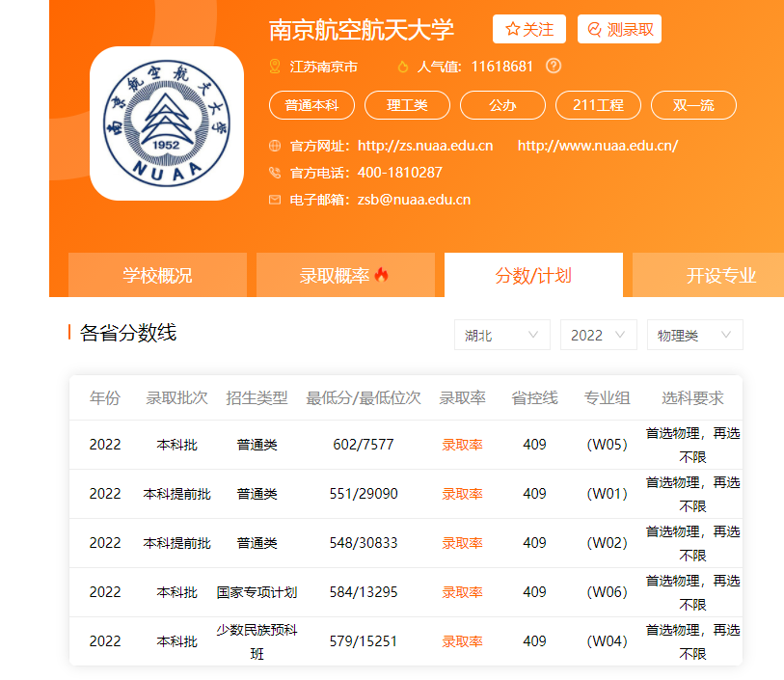Switch to the 录取概率 tab
Image resolution: width=784 pixels, height=680 pixels.
[345, 275]
